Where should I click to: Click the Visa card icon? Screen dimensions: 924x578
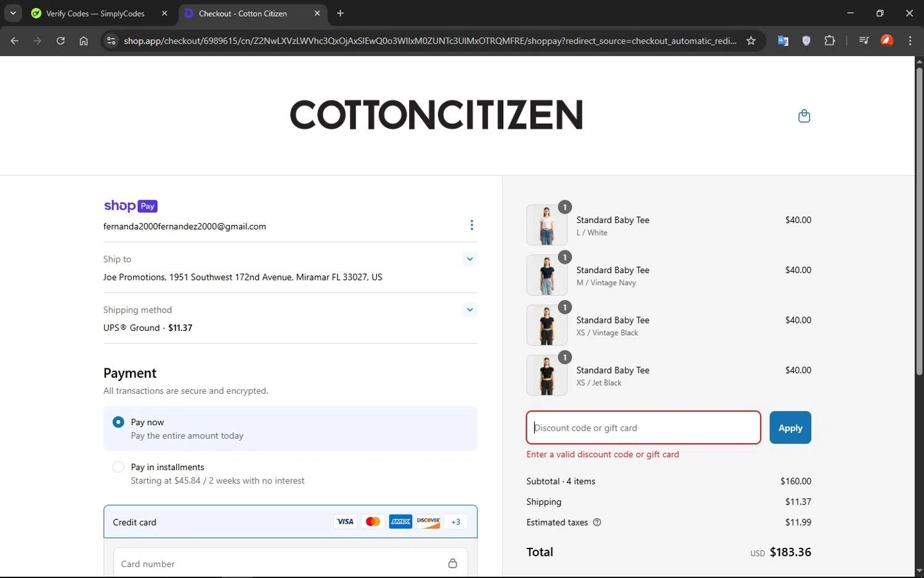[x=345, y=522]
